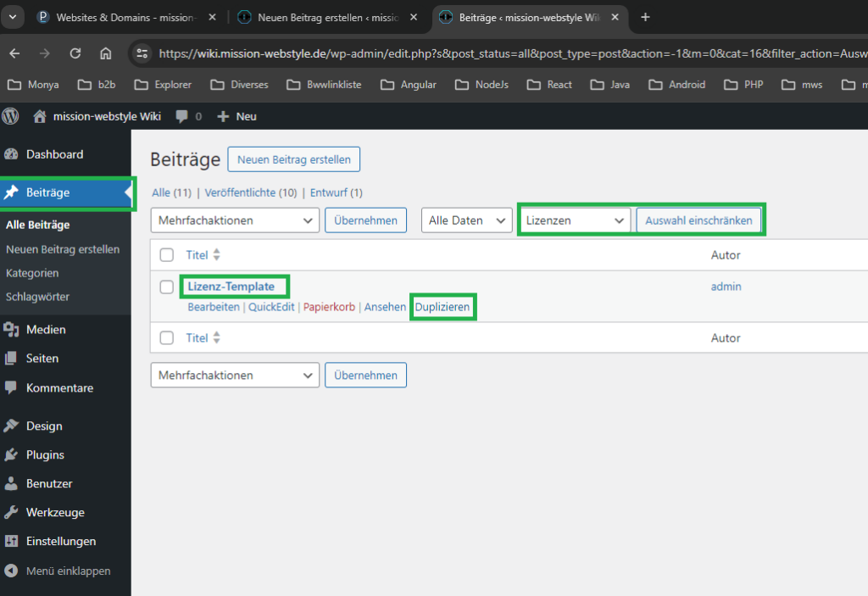
Task: Toggle the select-all checkbox in table footer
Action: [x=167, y=338]
